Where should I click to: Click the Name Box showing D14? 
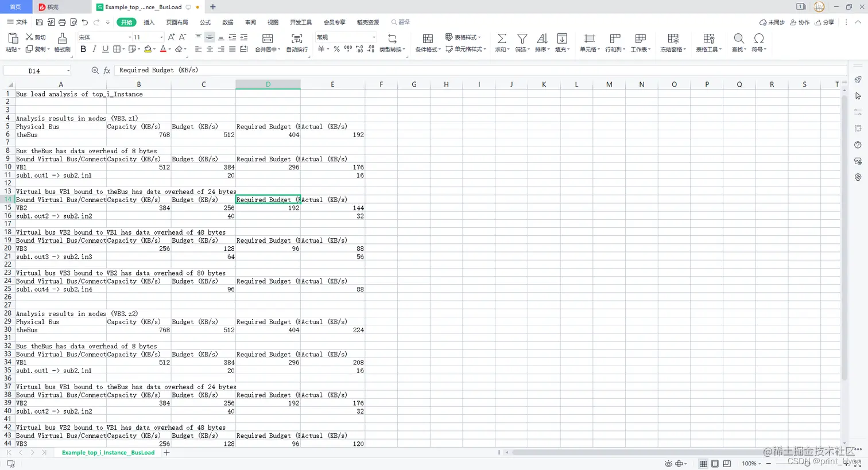click(x=37, y=71)
